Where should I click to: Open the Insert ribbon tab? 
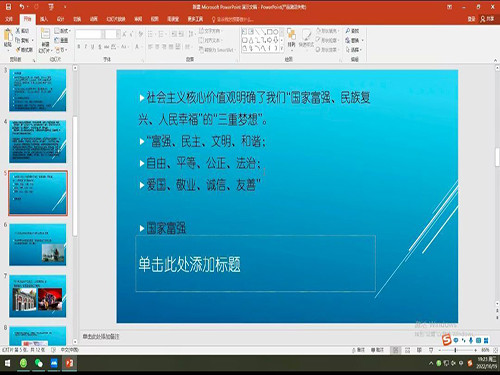(44, 19)
